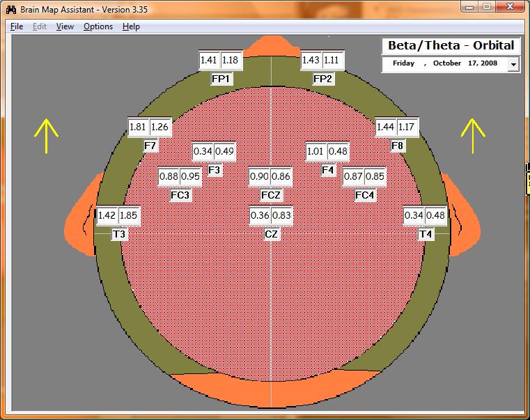This screenshot has width=530, height=420.
Task: Click the F3 value field 0.34
Action: tap(203, 152)
